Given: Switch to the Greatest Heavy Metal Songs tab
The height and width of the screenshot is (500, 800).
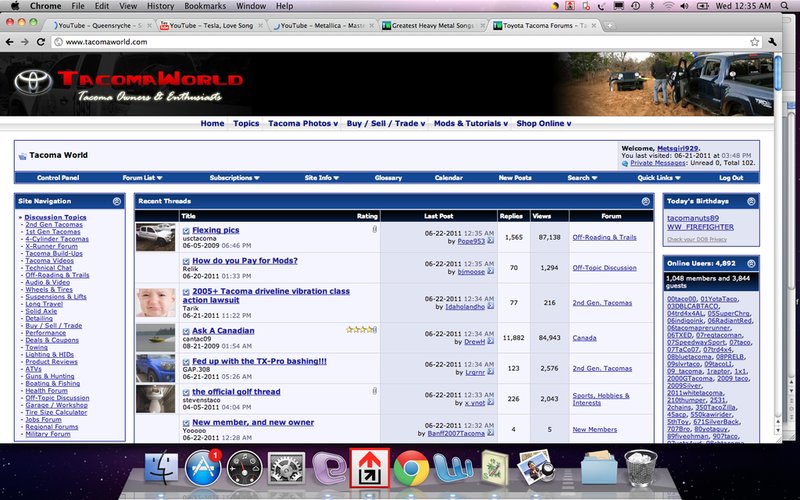Looking at the screenshot, I should coord(433,26).
